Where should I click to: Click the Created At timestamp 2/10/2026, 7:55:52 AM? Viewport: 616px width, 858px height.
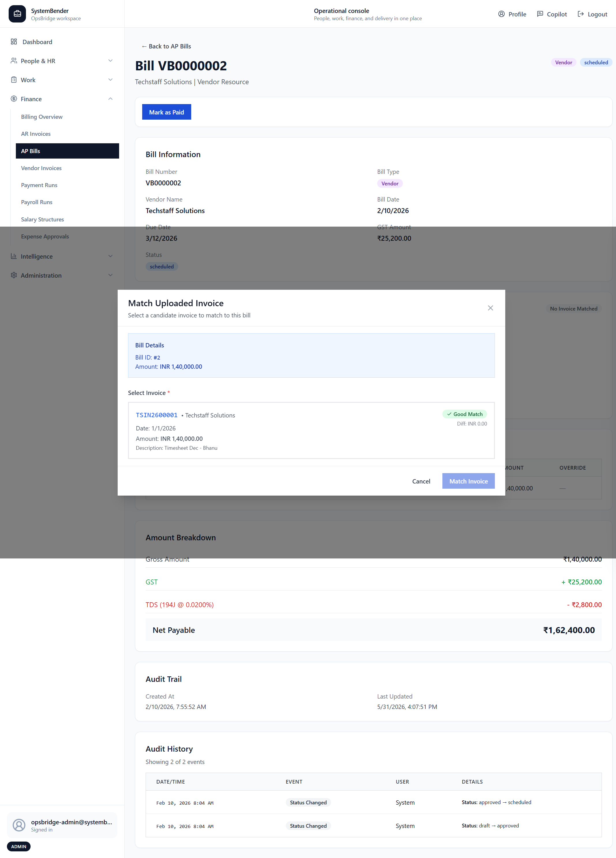176,707
